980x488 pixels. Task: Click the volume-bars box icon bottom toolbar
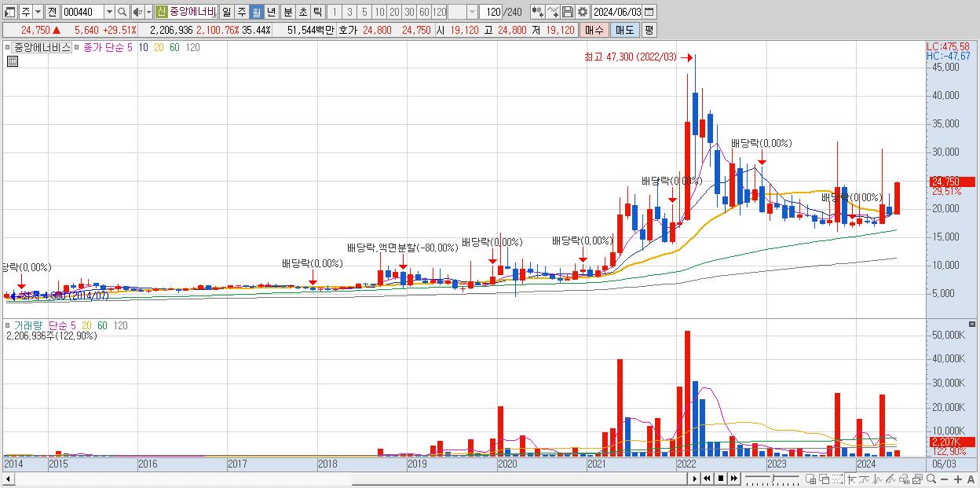point(904,479)
